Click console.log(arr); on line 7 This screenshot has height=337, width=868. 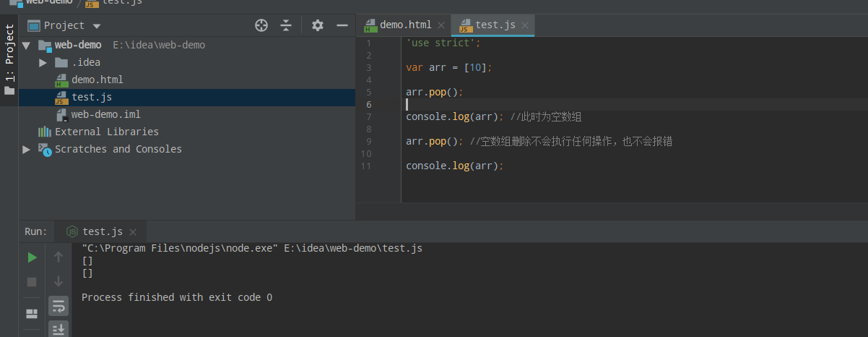(x=454, y=116)
